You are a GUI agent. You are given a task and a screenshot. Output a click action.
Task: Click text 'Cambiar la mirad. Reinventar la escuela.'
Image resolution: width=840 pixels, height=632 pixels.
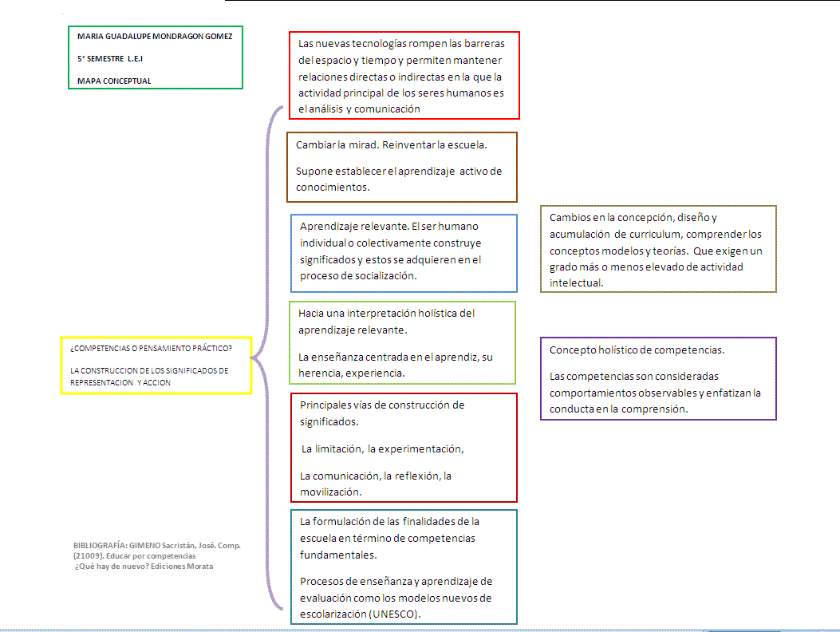pyautogui.click(x=391, y=144)
